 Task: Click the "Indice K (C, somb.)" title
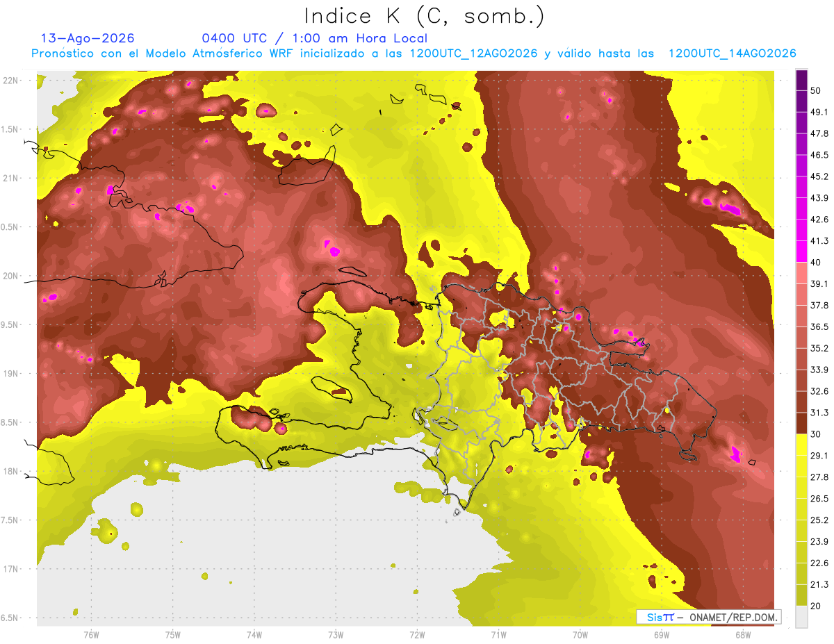[x=425, y=16]
